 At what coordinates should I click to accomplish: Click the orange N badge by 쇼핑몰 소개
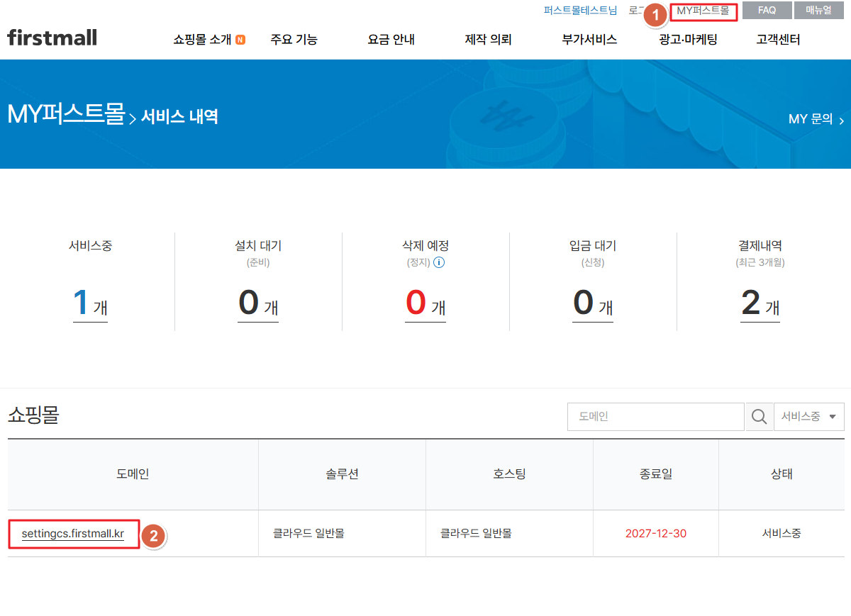[240, 40]
